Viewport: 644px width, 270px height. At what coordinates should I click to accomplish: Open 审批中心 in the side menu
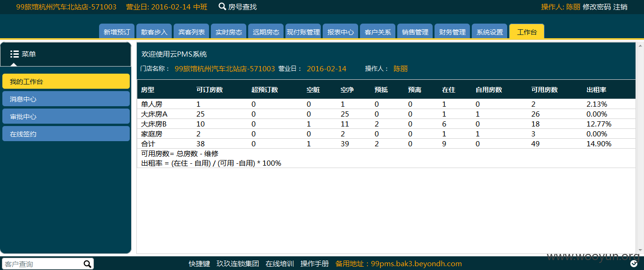pyautogui.click(x=66, y=116)
